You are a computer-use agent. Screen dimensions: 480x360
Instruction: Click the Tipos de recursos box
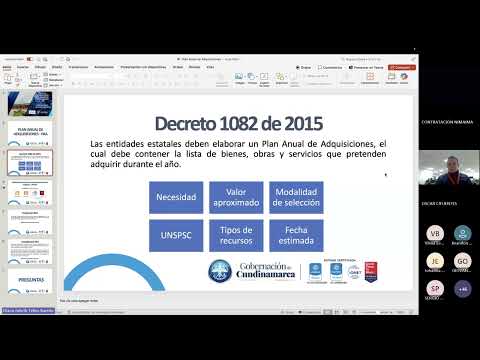(236, 235)
